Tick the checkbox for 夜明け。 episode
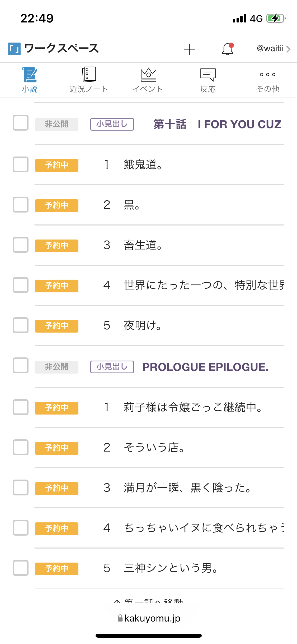This screenshot has width=297, height=644. (21, 325)
